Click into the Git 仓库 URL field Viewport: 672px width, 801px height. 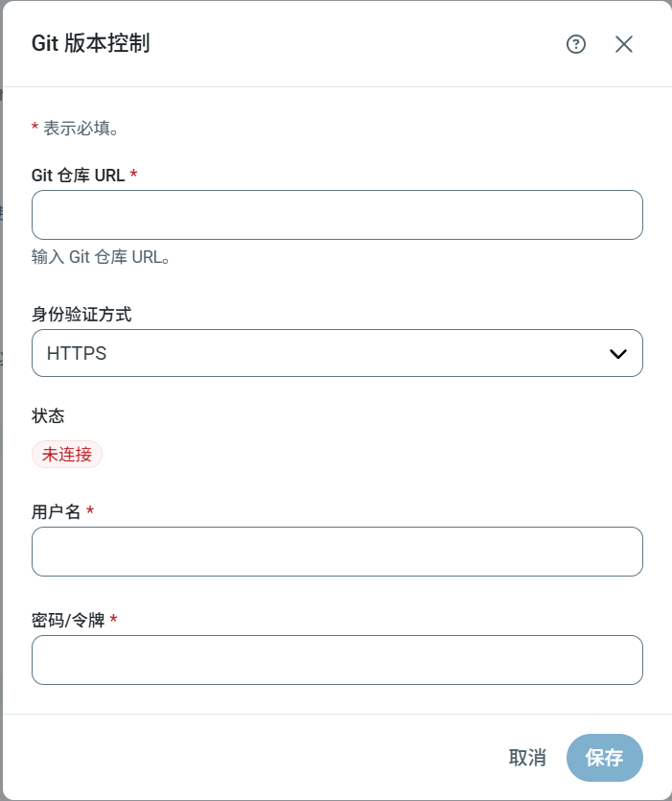click(336, 215)
